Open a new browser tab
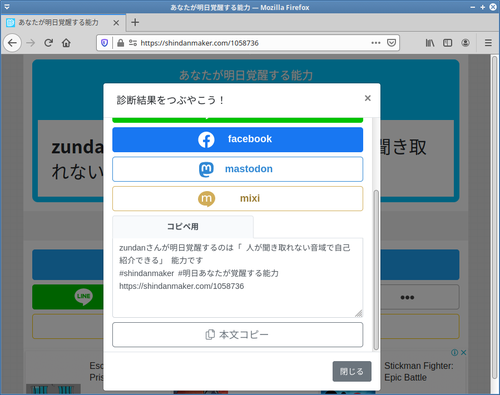 [135, 22]
